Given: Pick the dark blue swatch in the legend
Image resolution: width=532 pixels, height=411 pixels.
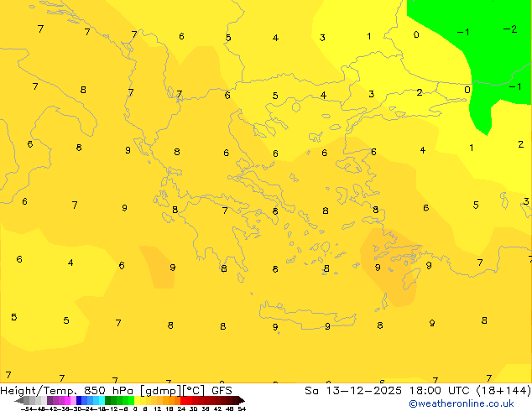Looking at the screenshot, I should click(79, 401).
